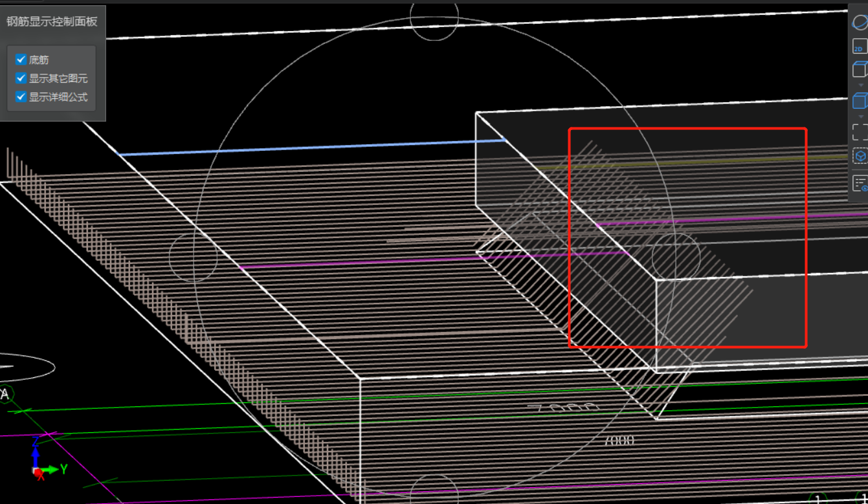The image size is (868, 504).
Task: Open the list display settings icon
Action: [860, 183]
